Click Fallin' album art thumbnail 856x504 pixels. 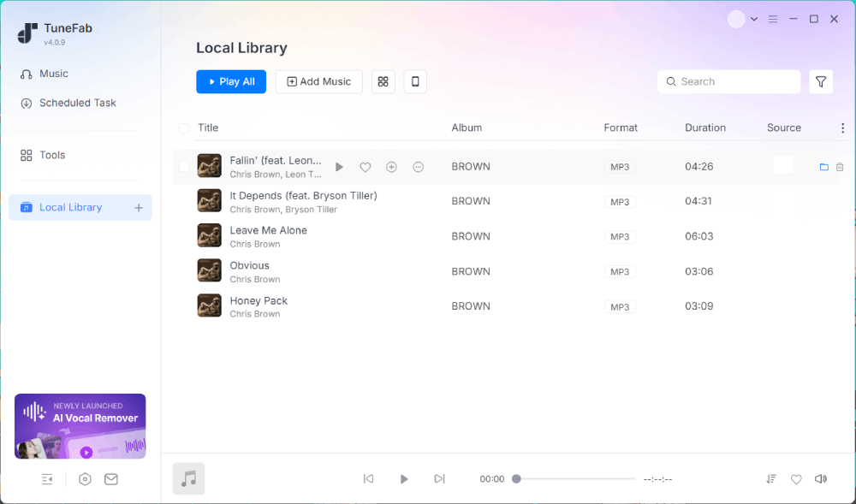coord(209,166)
